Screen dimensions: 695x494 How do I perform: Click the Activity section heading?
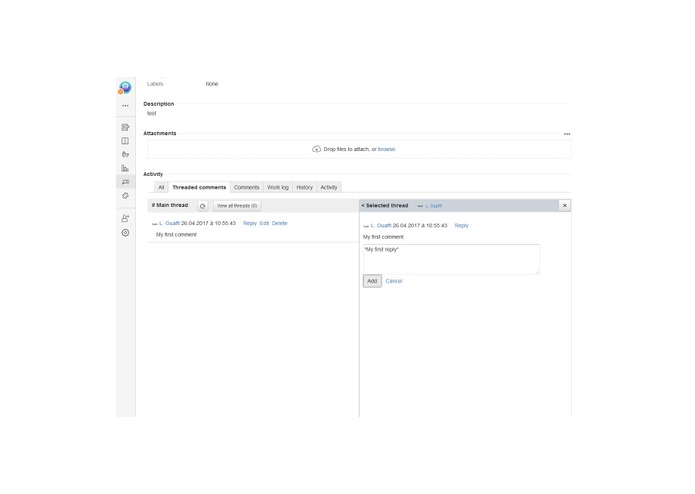click(153, 174)
